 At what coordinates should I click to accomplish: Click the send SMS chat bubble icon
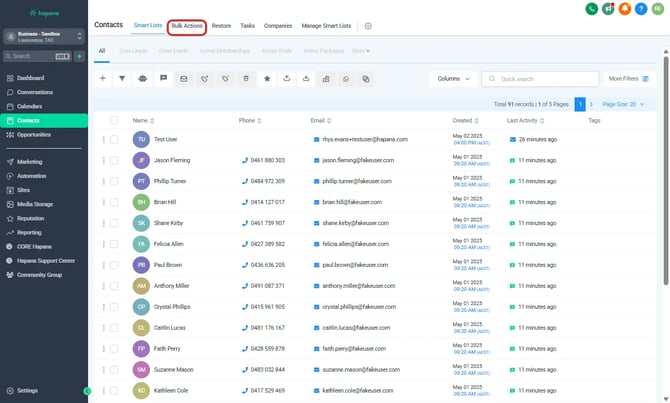[163, 78]
